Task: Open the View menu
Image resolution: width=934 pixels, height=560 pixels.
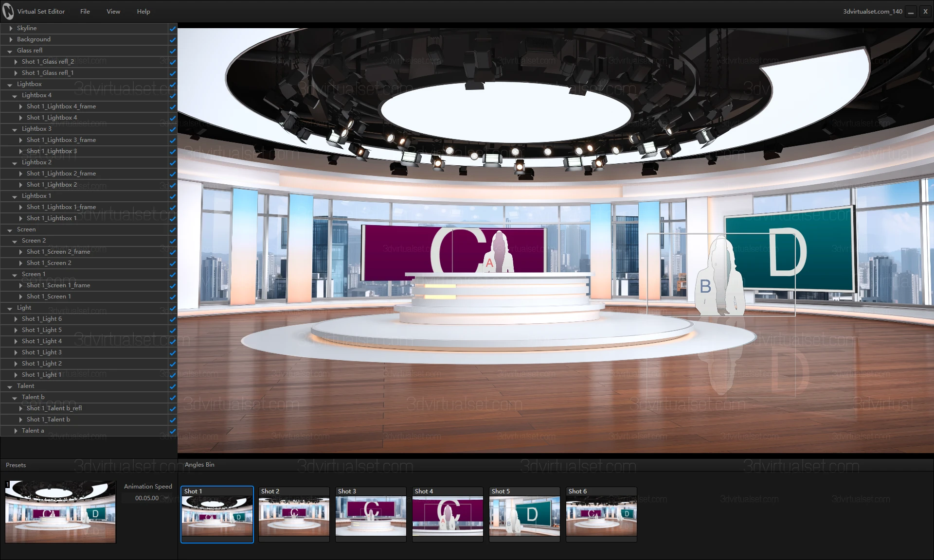Action: [113, 11]
